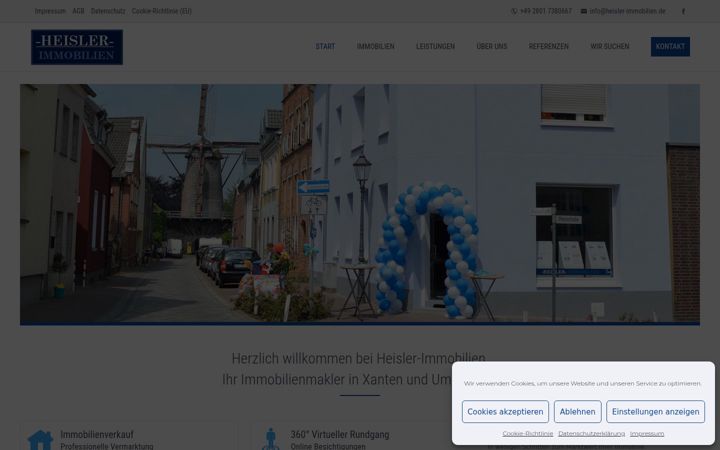This screenshot has height=450, width=720.
Task: Click the house icon next to Immobilienverkauf
Action: 40,440
